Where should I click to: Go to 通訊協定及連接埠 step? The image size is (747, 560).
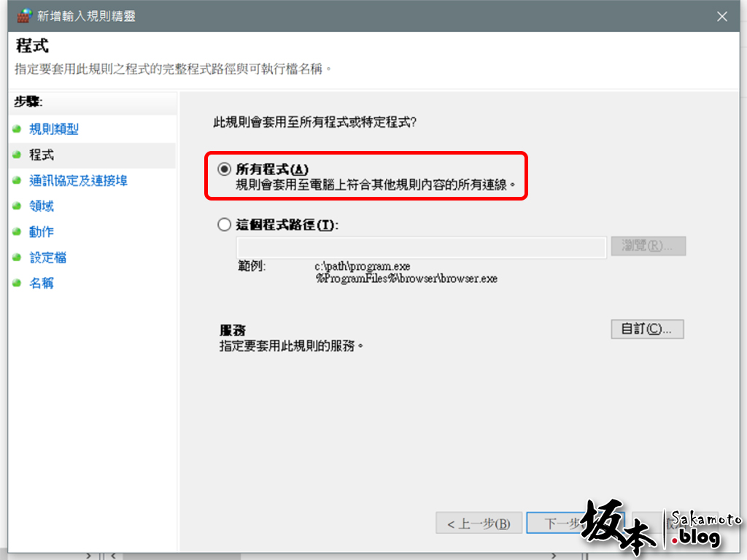tap(79, 181)
